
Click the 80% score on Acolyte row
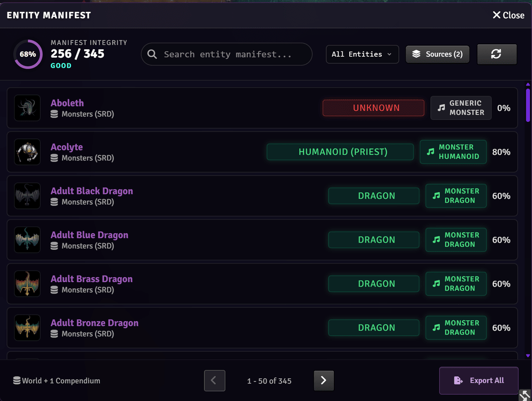[501, 152]
